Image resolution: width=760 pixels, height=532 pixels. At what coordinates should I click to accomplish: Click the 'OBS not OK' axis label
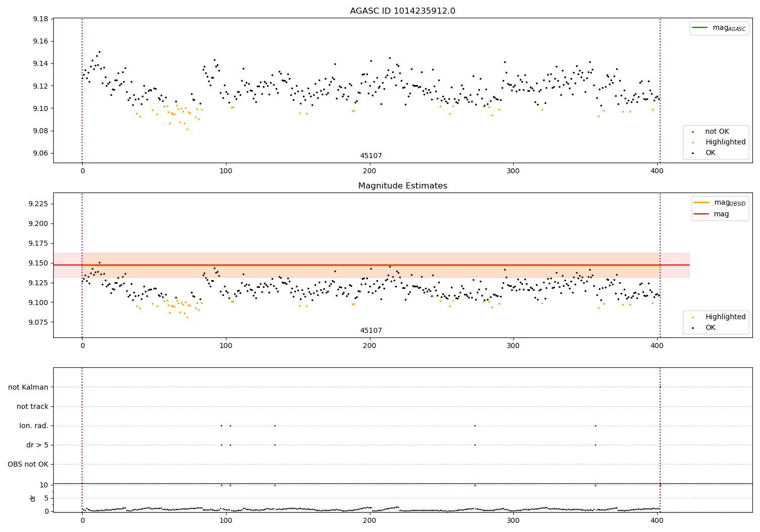coord(28,465)
